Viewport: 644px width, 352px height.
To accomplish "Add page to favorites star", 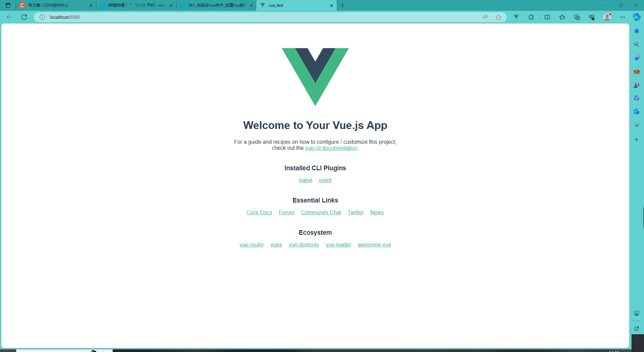I will tap(498, 17).
